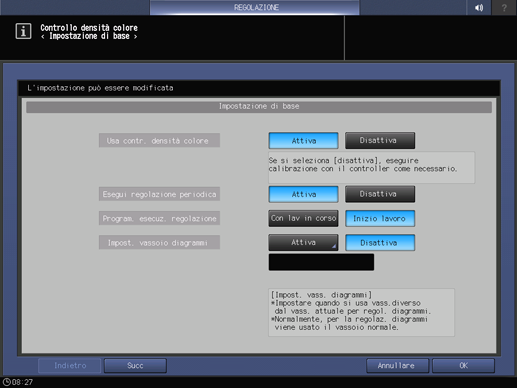Click the Program. esecuz. regolazione label
The width and height of the screenshot is (517, 388).
159,218
